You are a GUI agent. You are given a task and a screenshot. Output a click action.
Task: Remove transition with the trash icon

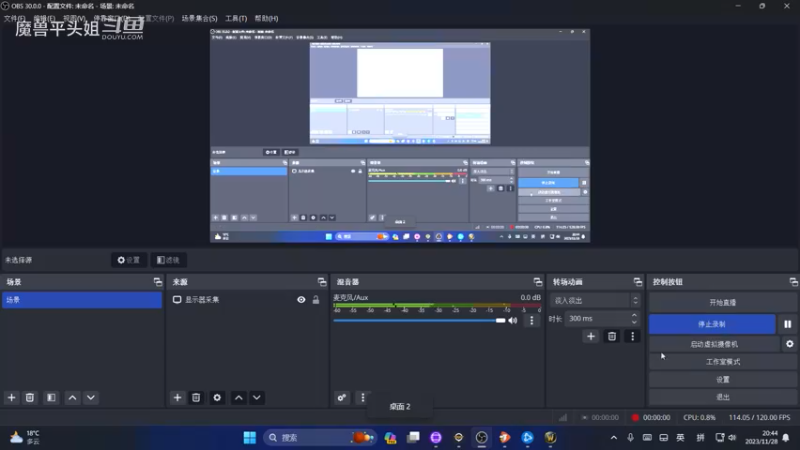pyautogui.click(x=612, y=336)
